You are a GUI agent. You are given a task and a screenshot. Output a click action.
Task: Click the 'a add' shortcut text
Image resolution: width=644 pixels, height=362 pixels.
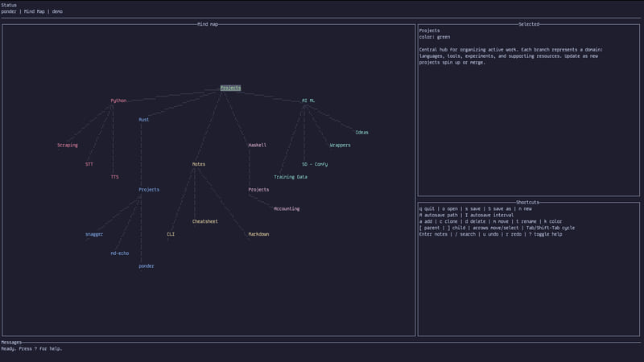(x=426, y=222)
